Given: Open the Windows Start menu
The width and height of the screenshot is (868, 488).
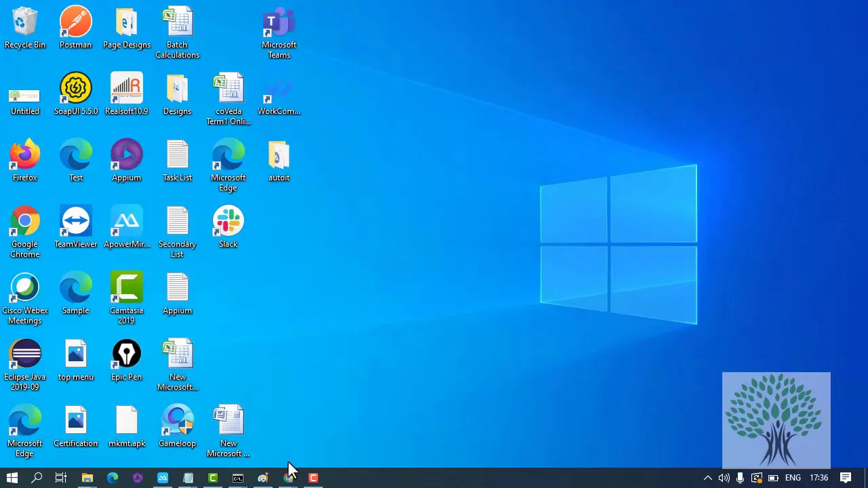Looking at the screenshot, I should click(x=12, y=478).
